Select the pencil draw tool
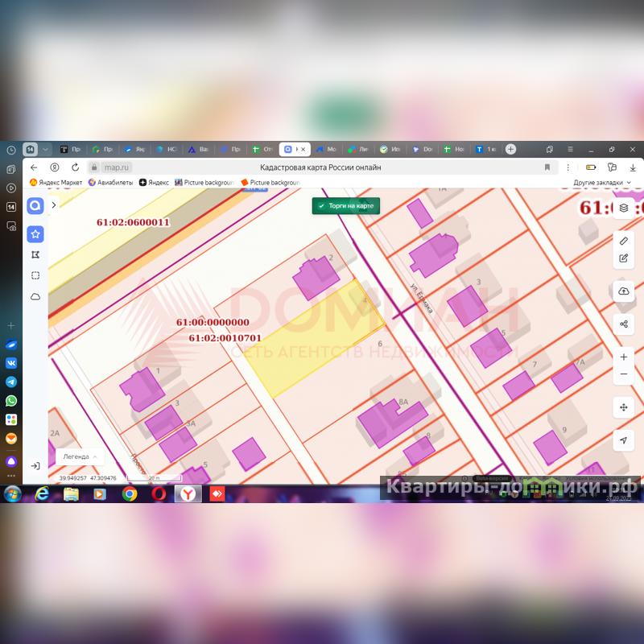 coord(624,241)
